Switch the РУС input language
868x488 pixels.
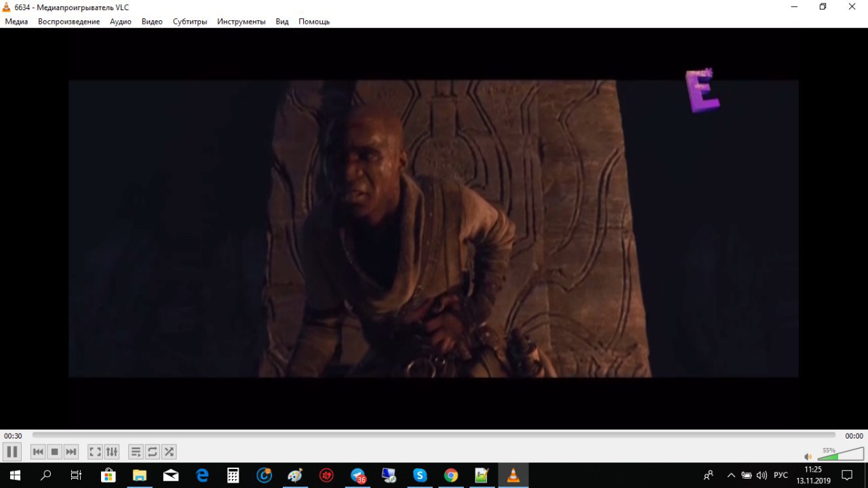[x=781, y=475]
